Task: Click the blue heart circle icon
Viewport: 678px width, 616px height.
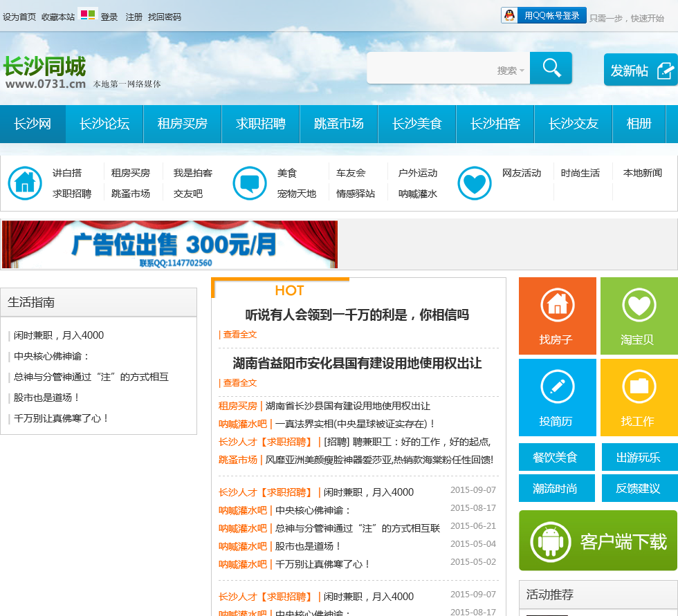Action: [475, 183]
